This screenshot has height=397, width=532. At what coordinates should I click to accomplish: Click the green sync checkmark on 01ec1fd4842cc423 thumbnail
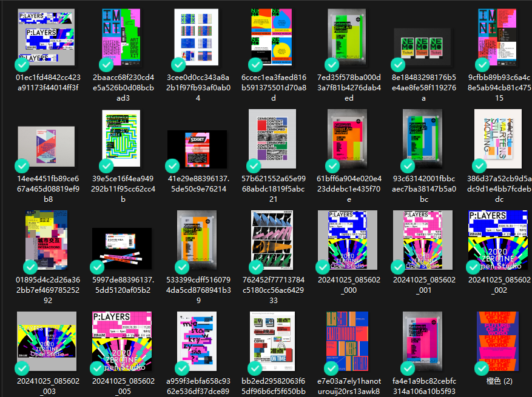[x=22, y=64]
